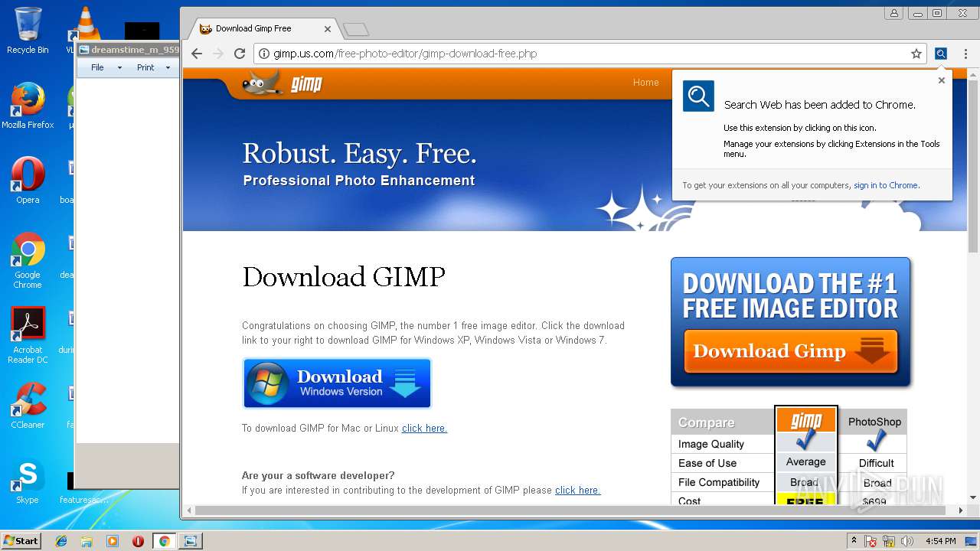Open the Action Center flag tray icon

pyautogui.click(x=871, y=541)
